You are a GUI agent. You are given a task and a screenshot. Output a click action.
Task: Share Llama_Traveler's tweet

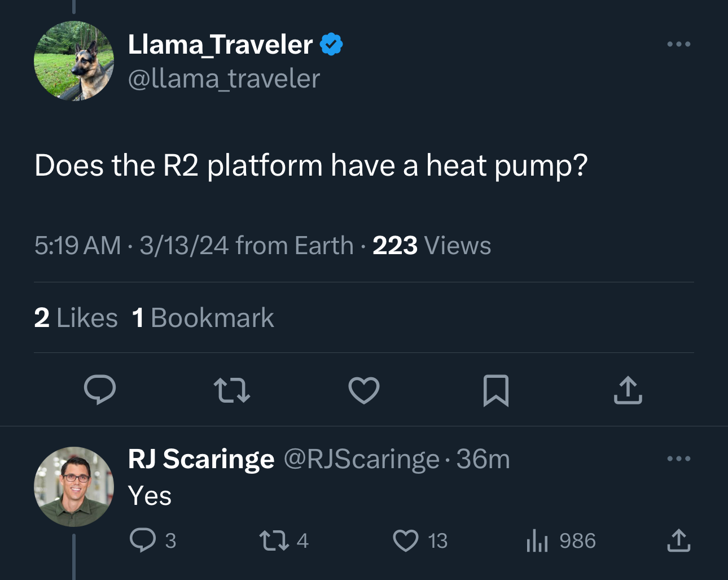(628, 389)
